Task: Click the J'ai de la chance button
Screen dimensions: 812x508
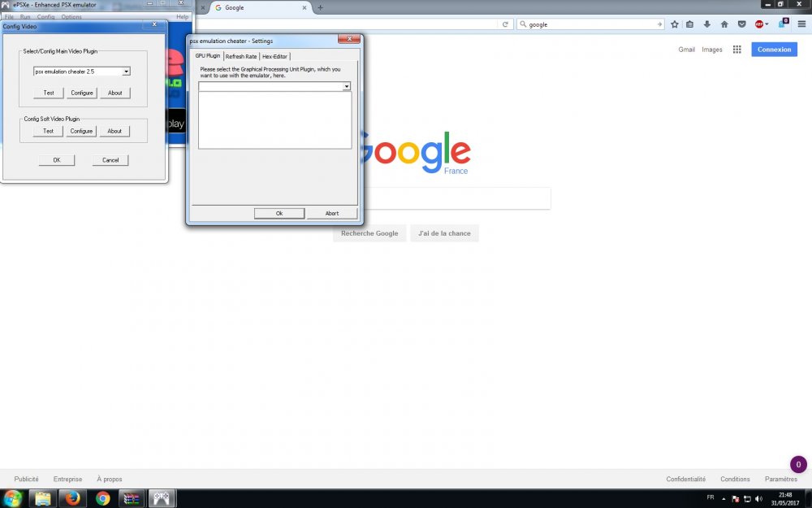Action: [x=444, y=233]
